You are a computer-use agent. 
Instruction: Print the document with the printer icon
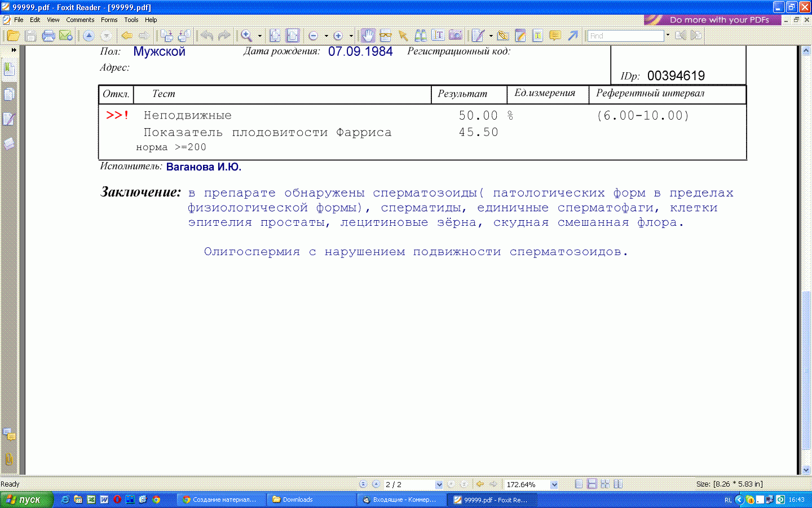coord(48,36)
